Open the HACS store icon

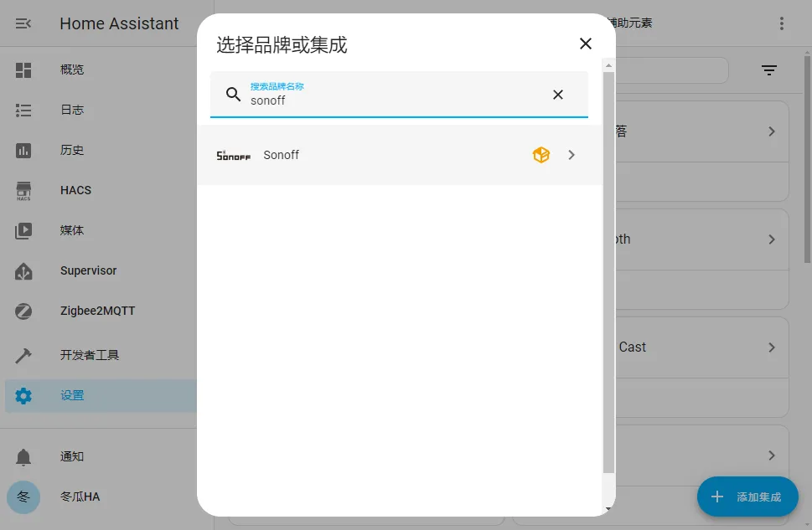click(23, 190)
